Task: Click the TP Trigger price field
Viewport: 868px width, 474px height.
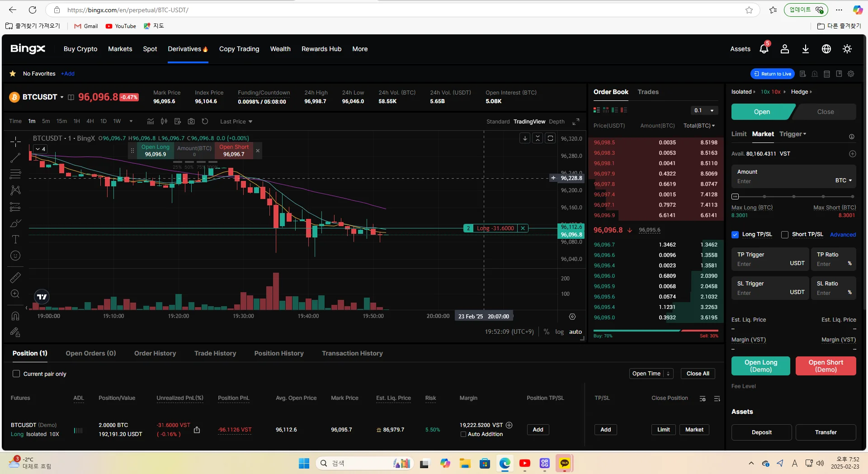Action: [x=770, y=259]
